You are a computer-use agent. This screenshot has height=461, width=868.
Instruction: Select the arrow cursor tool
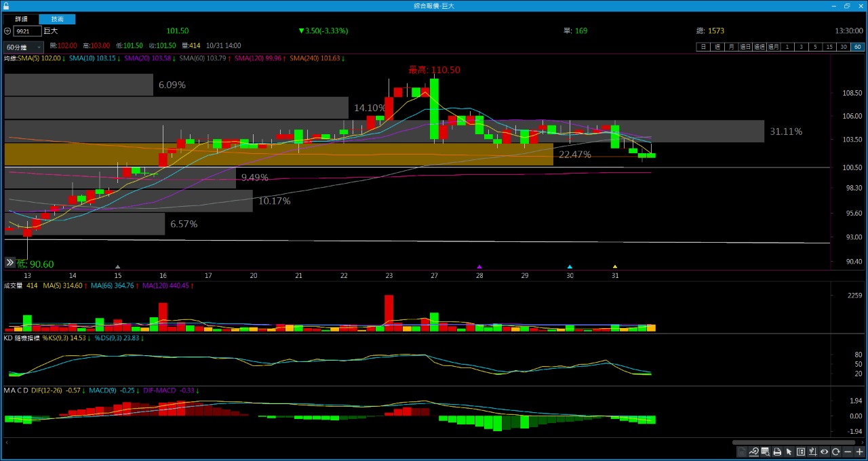(x=789, y=452)
